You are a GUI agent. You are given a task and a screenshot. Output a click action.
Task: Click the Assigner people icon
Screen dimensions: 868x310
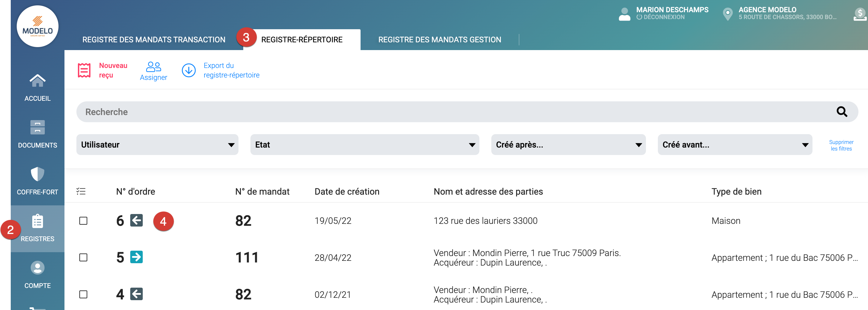pos(153,67)
